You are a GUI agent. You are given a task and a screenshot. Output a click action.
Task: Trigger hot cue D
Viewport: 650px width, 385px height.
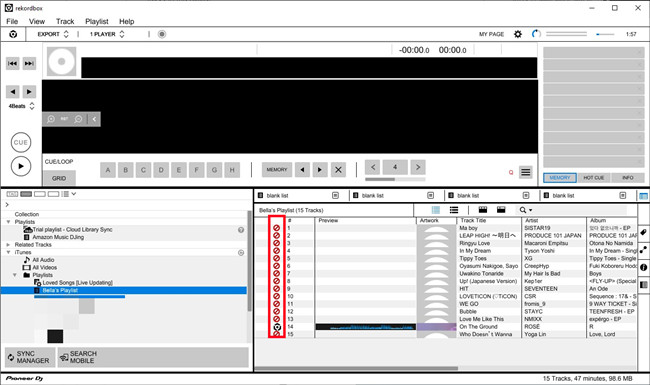click(x=161, y=170)
